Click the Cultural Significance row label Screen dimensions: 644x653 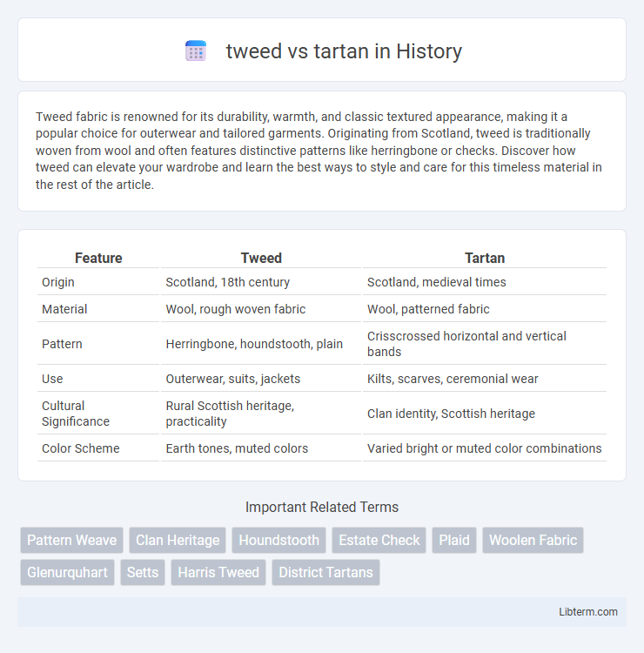[x=76, y=414]
